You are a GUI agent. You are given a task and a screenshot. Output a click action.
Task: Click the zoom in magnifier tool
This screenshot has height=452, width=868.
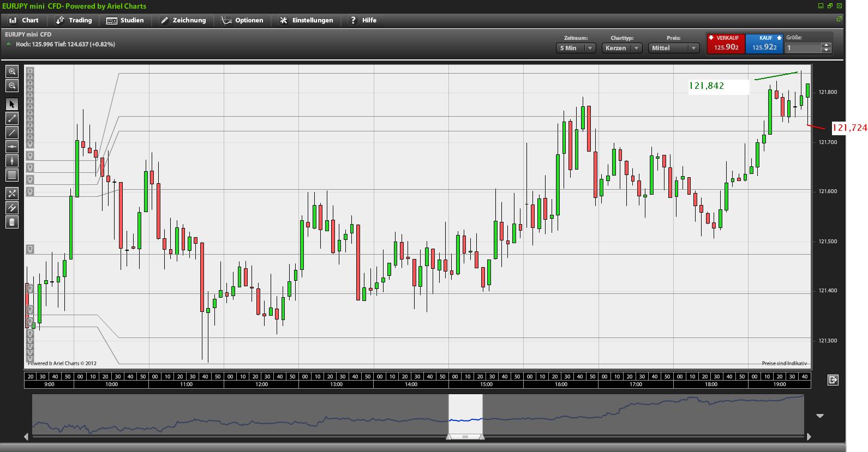click(12, 71)
